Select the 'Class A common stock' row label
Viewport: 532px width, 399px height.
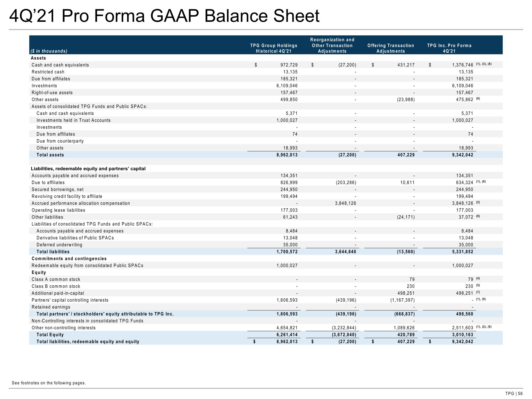pos(56,279)
